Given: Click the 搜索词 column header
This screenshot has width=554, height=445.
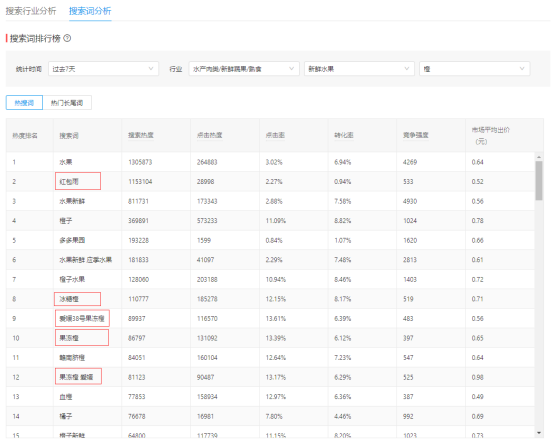Looking at the screenshot, I should point(69,136).
